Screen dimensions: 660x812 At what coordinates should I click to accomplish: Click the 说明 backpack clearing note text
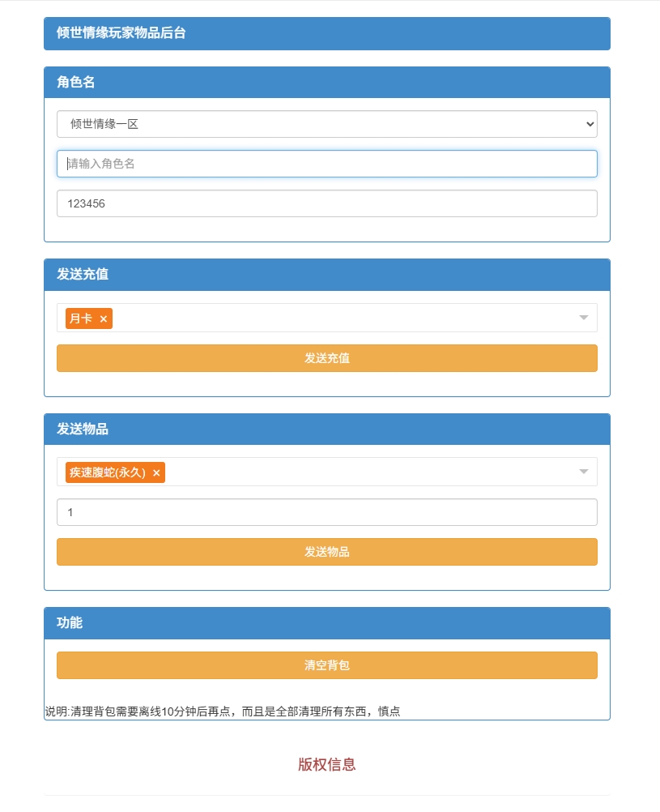223,712
